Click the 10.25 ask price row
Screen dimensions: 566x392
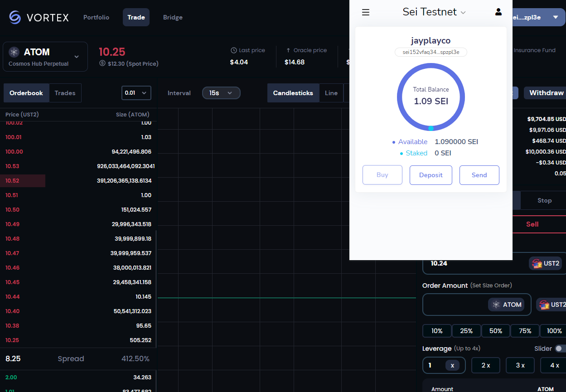pos(78,340)
